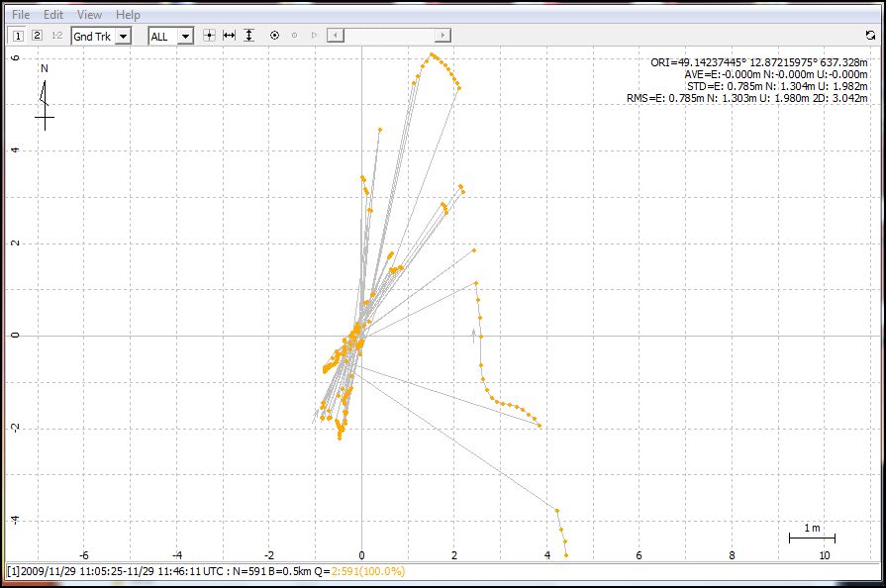Click the time slider track in toolbar
The image size is (886, 588).
point(390,36)
